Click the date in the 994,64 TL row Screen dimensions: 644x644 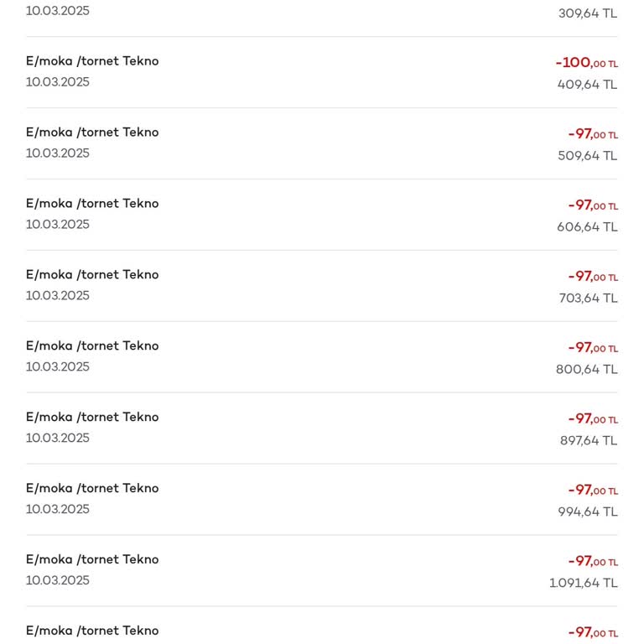pos(58,510)
